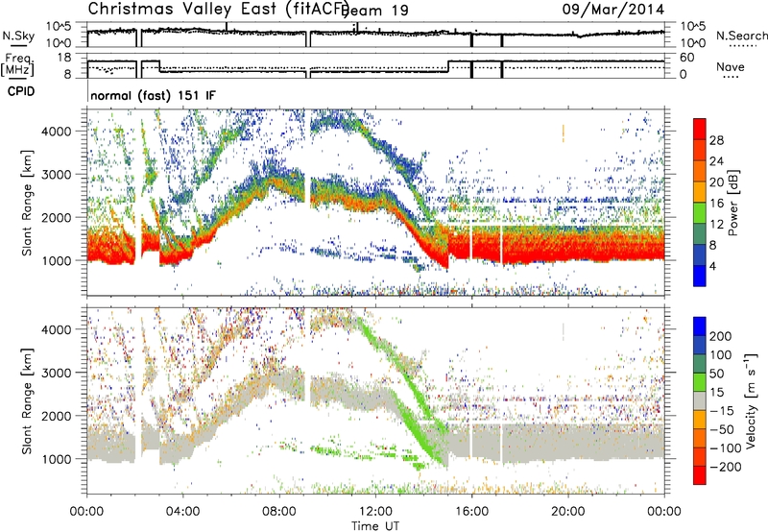Select the text 'normal (fast) 151 IF'
Screen dimensions: 768x532
tap(153, 95)
